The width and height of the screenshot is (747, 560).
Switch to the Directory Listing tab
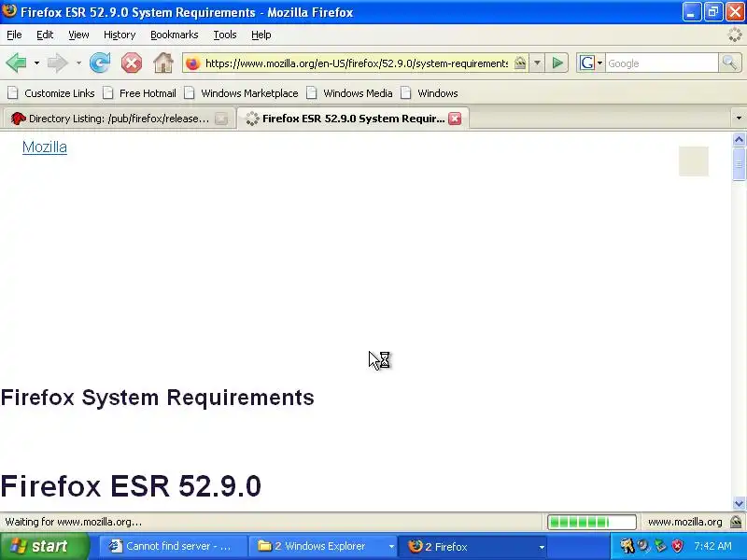[119, 119]
